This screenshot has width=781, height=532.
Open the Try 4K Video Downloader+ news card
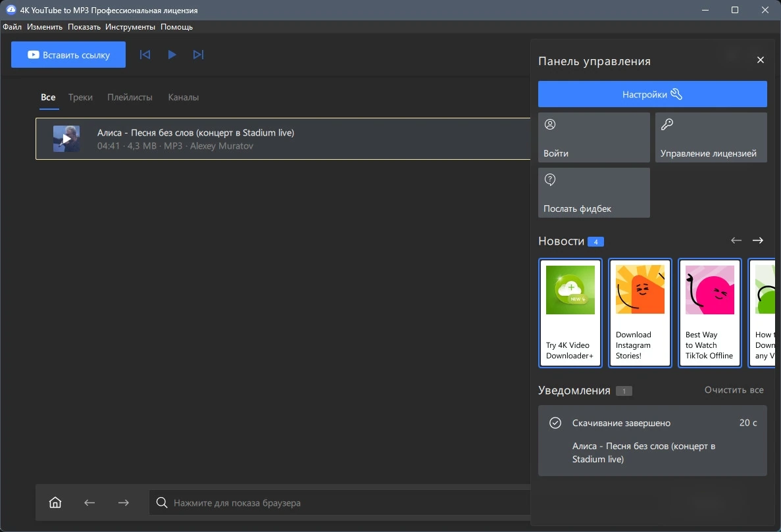570,313
